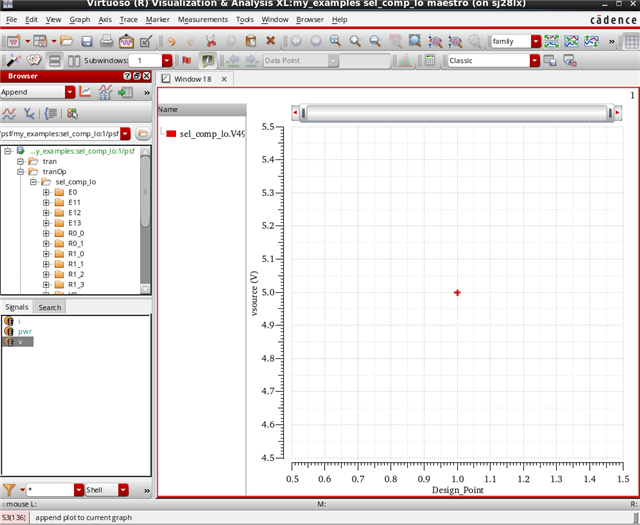The image size is (640, 525).
Task: Zoom out with the minus magnifier
Action: point(375,41)
